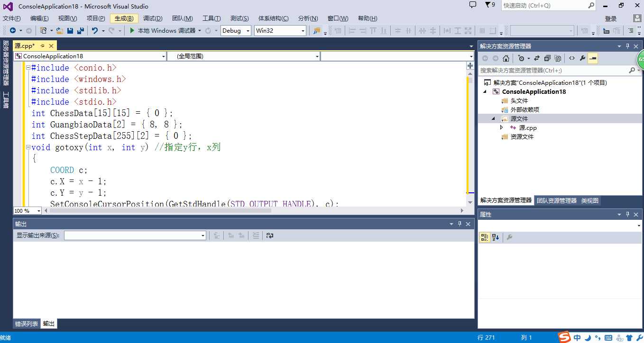
Task: Open Properties wrench icon in Solution Explorer
Action: coord(582,58)
